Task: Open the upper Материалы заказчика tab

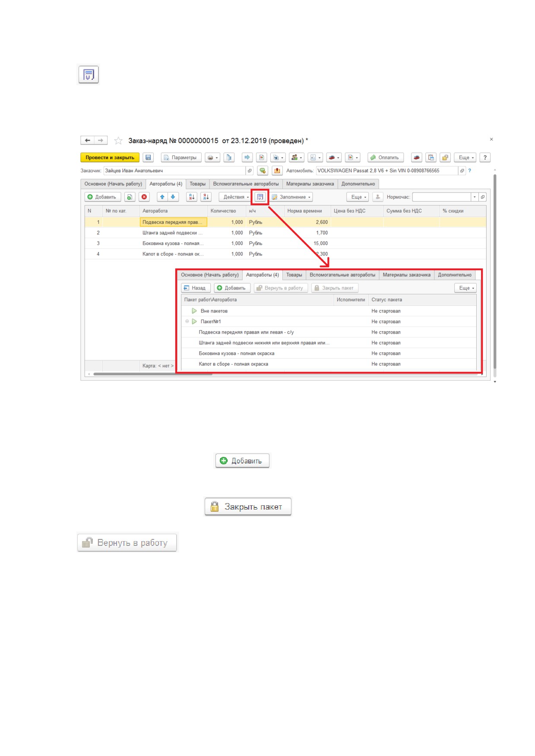Action: pos(310,184)
